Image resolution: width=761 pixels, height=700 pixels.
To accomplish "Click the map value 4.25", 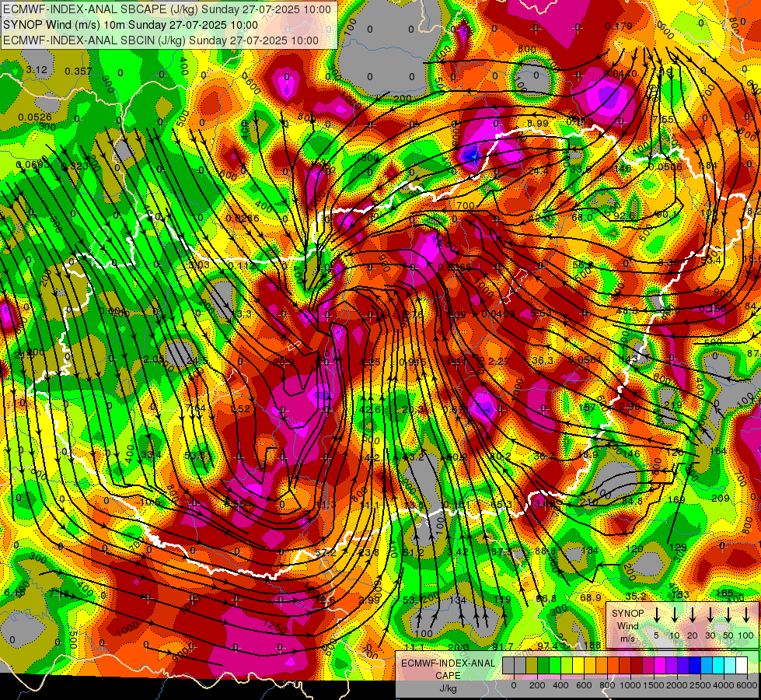I will pyautogui.click(x=370, y=362).
